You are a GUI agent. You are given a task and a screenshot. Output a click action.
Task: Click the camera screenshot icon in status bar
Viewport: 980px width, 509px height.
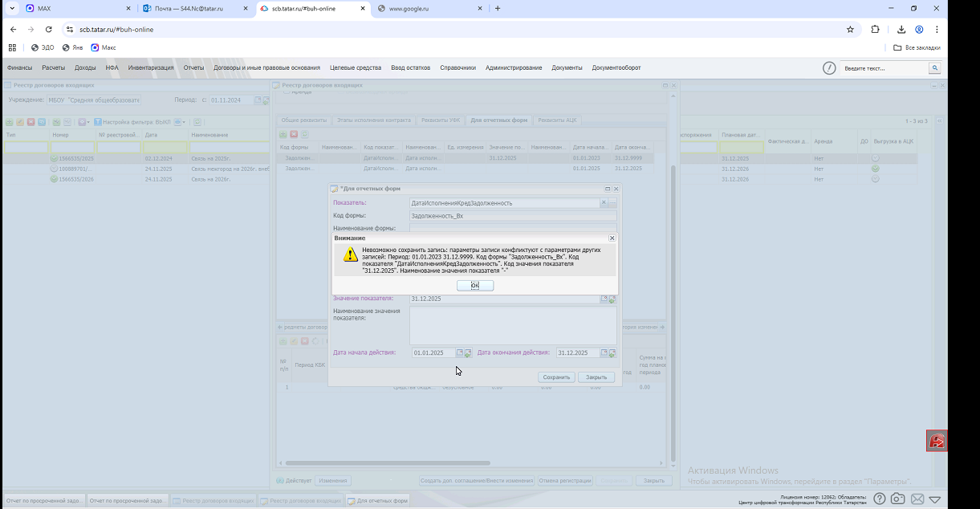[x=898, y=499]
